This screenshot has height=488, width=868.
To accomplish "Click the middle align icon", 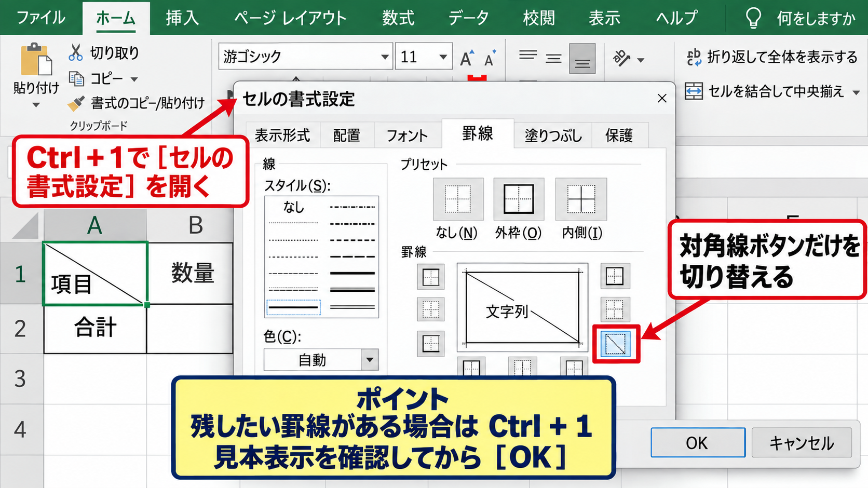I will click(553, 58).
